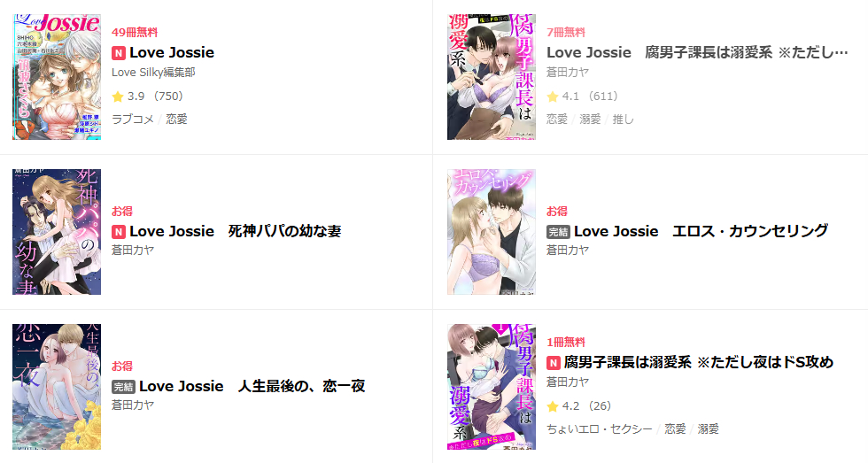Click the star rating icon showing 3.9

[x=117, y=96]
